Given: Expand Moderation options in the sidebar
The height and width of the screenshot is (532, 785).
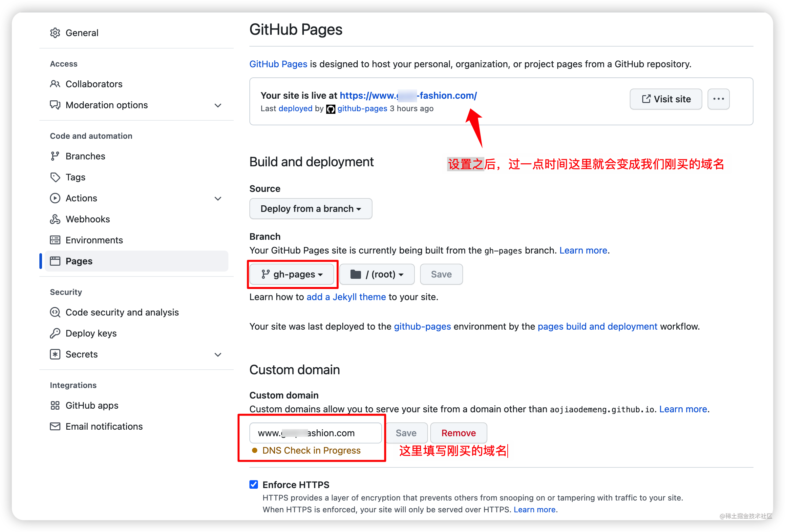Looking at the screenshot, I should (x=218, y=105).
